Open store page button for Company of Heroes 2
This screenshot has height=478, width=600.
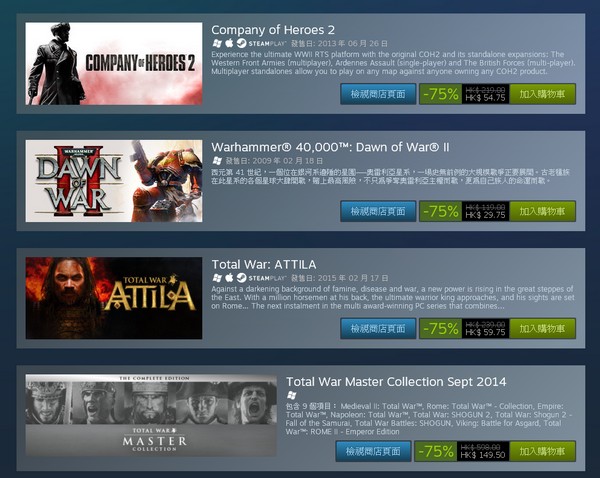(378, 94)
